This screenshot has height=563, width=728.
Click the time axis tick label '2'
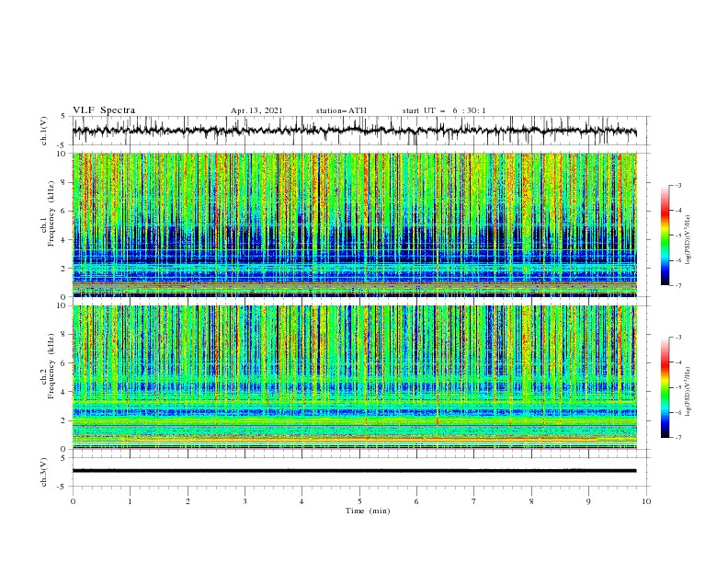188,501
